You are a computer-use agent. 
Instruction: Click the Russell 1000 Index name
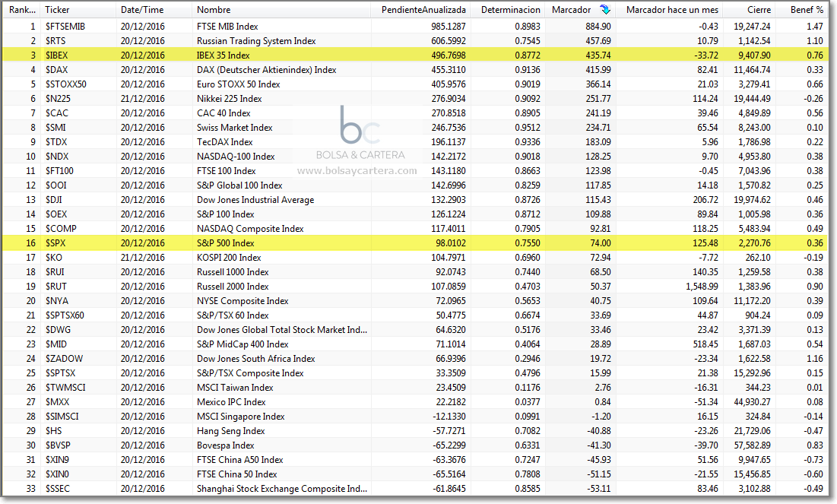click(x=232, y=271)
